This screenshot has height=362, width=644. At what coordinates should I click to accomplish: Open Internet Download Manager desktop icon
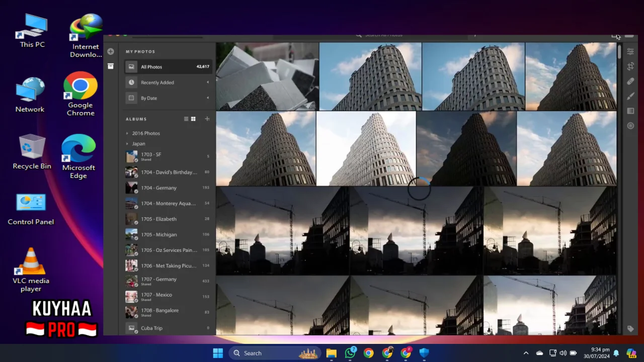click(86, 35)
